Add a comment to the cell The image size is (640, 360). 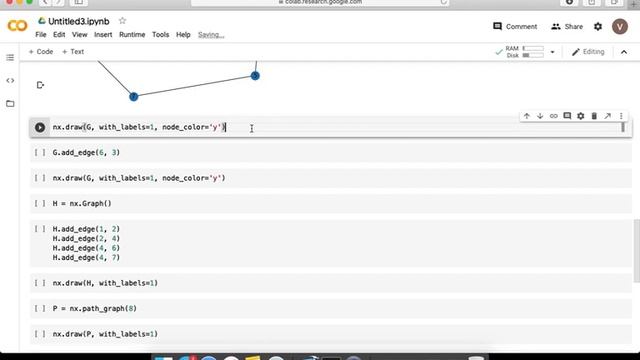tap(567, 116)
